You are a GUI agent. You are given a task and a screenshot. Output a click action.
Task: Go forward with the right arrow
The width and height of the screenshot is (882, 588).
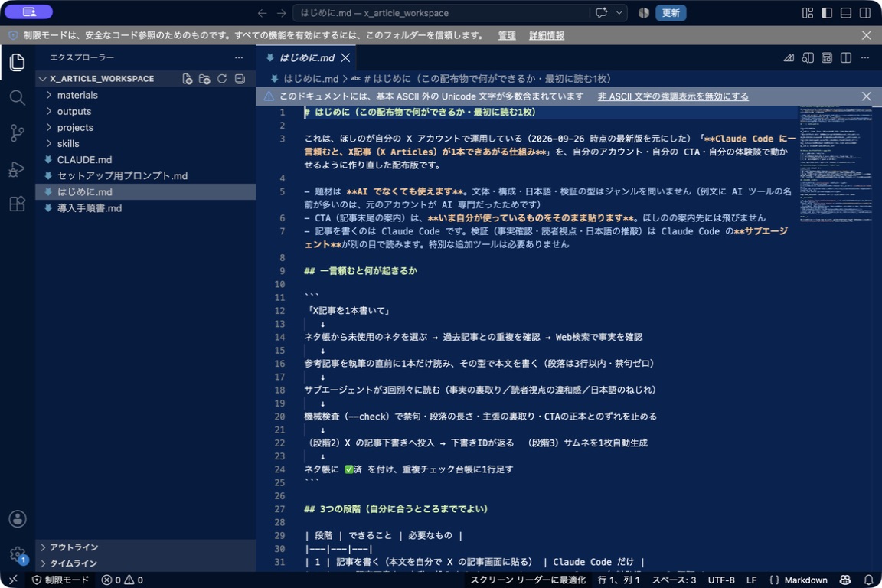(281, 13)
